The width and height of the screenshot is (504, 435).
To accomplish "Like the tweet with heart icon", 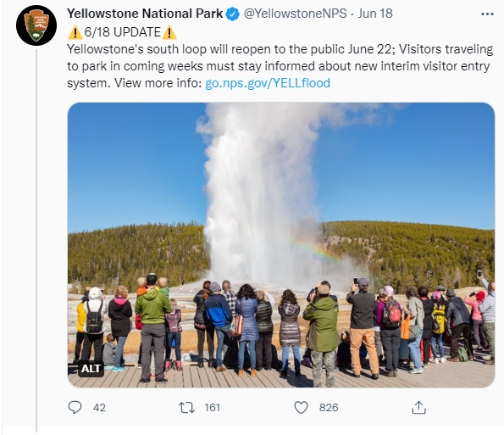I will [x=302, y=407].
